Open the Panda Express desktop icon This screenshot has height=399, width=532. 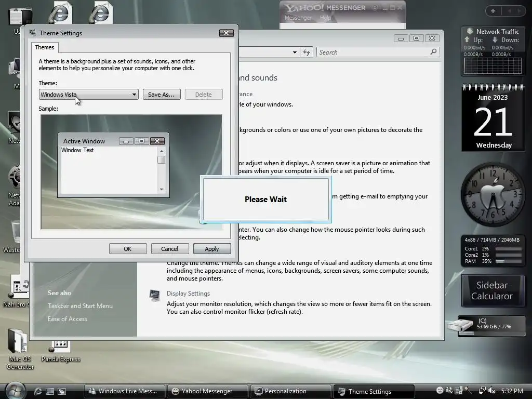pos(60,352)
